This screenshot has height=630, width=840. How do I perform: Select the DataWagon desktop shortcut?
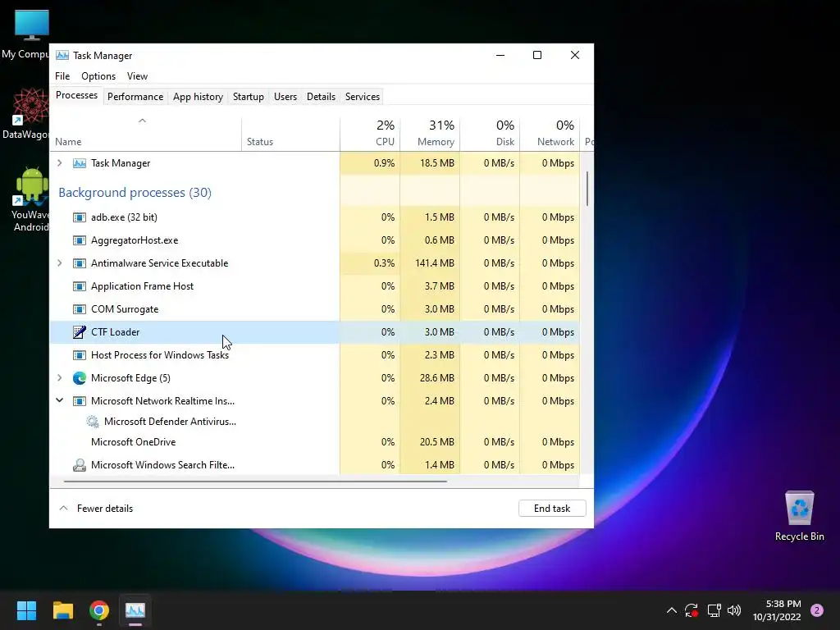(x=30, y=113)
